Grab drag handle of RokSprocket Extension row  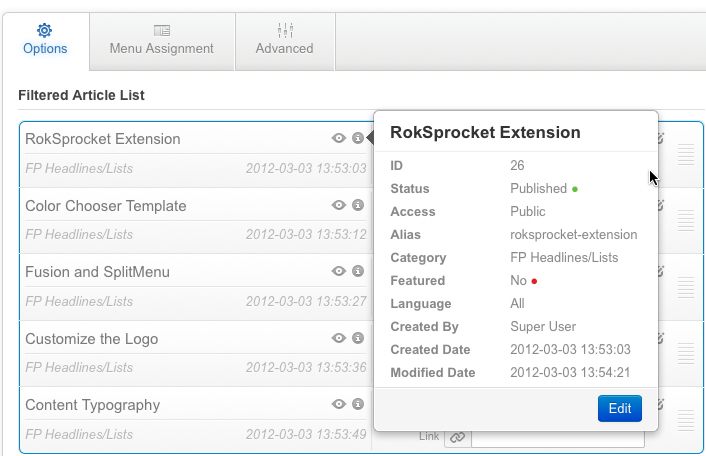point(686,154)
